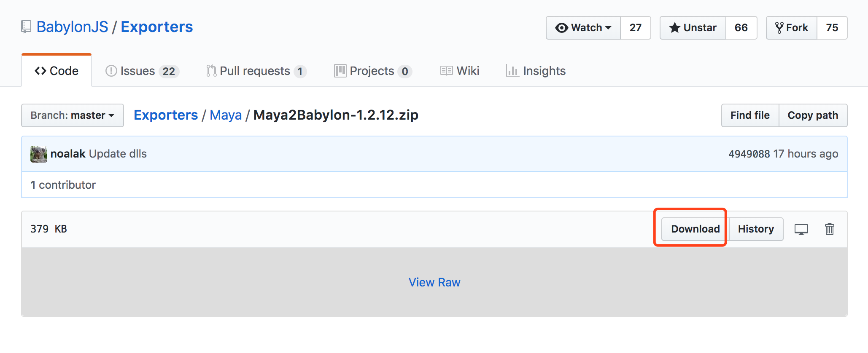Viewport: 868px width, 353px height.
Task: Click noalak's avatar thumbnail
Action: pos(38,154)
